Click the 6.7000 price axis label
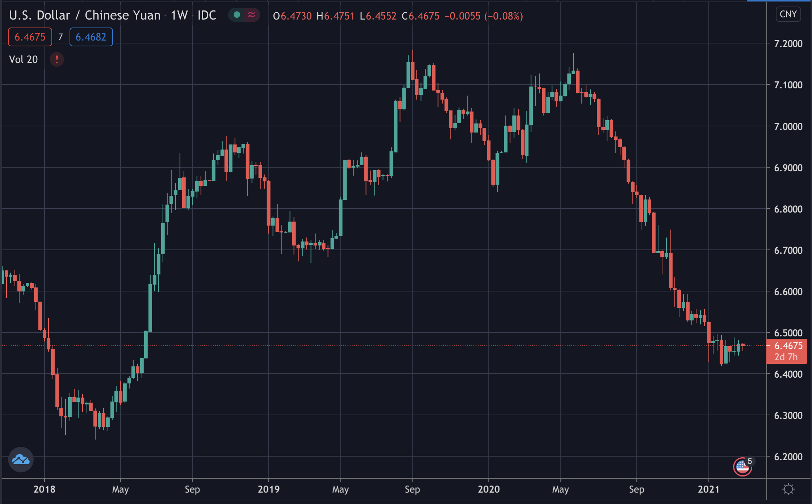 click(x=788, y=250)
